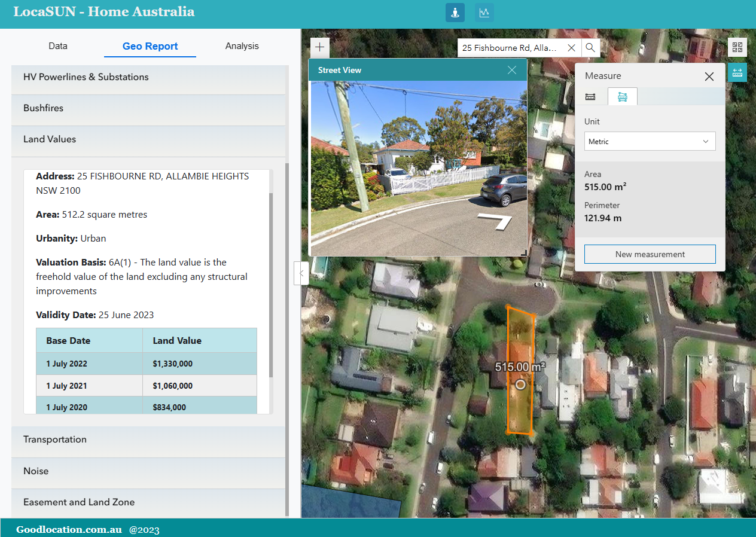Click the search magnifier icon
The width and height of the screenshot is (756, 537).
coord(590,48)
